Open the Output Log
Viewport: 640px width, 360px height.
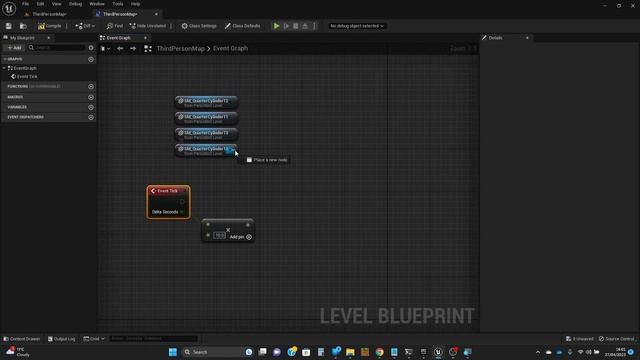[62, 339]
